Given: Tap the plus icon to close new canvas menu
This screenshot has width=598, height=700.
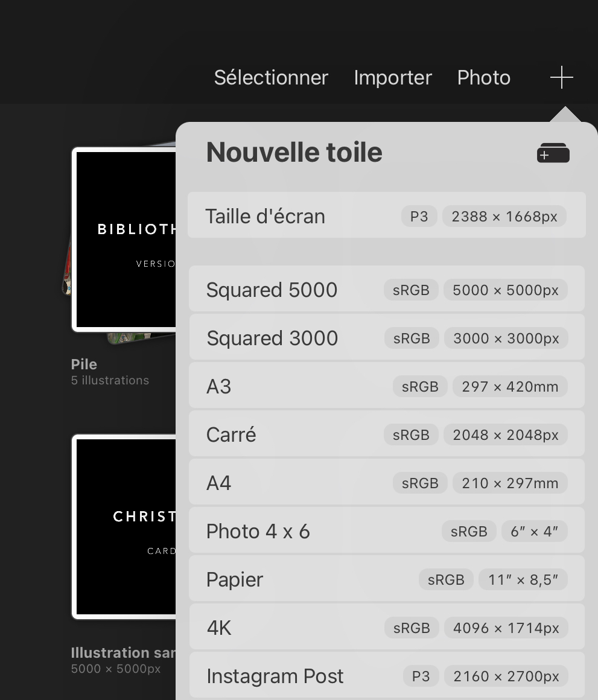Looking at the screenshot, I should point(561,78).
